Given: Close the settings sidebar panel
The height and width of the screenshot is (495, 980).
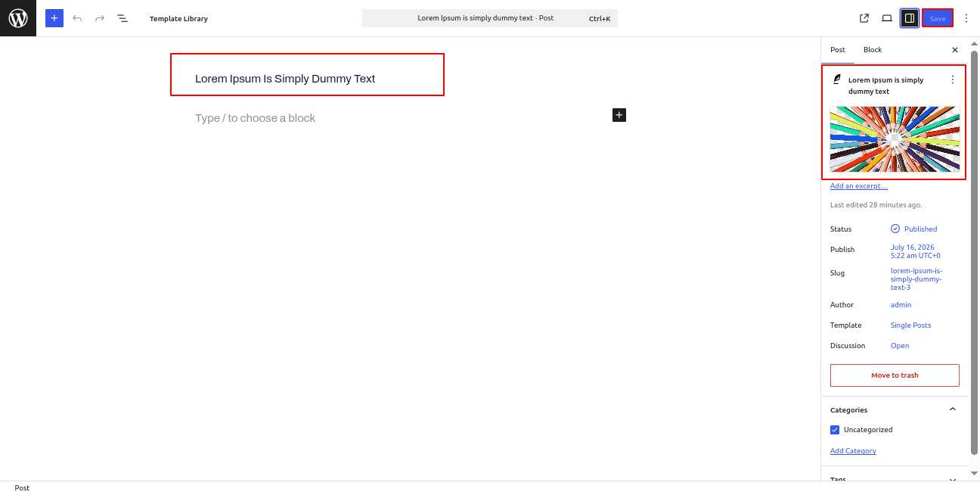Looking at the screenshot, I should [954, 50].
